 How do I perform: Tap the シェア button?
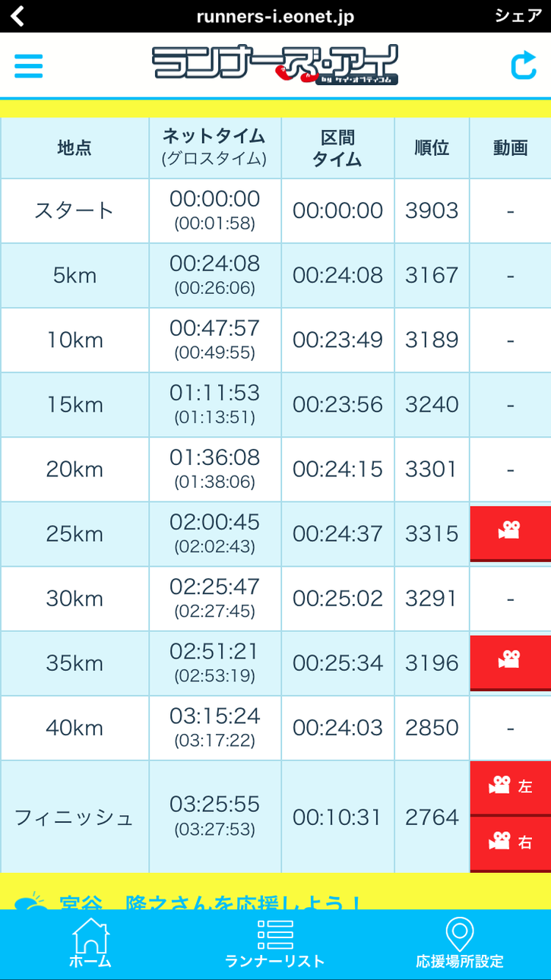518,16
